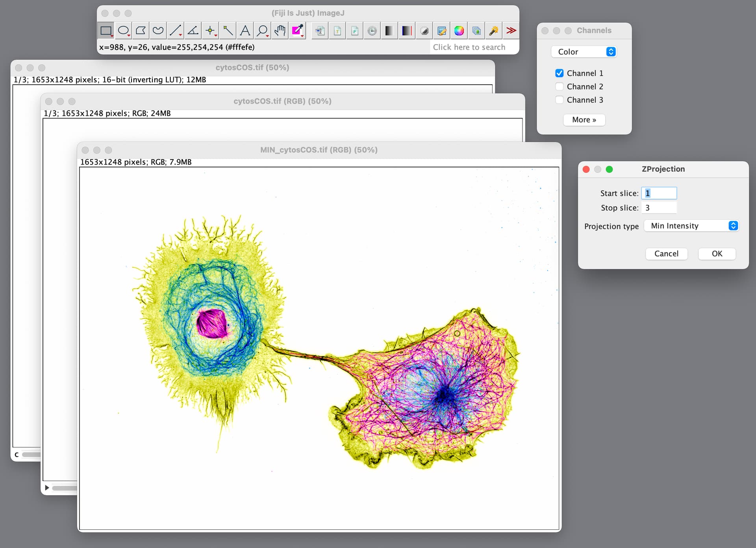Image resolution: width=756 pixels, height=548 pixels.
Task: Choose the Angle tool
Action: [x=193, y=31]
